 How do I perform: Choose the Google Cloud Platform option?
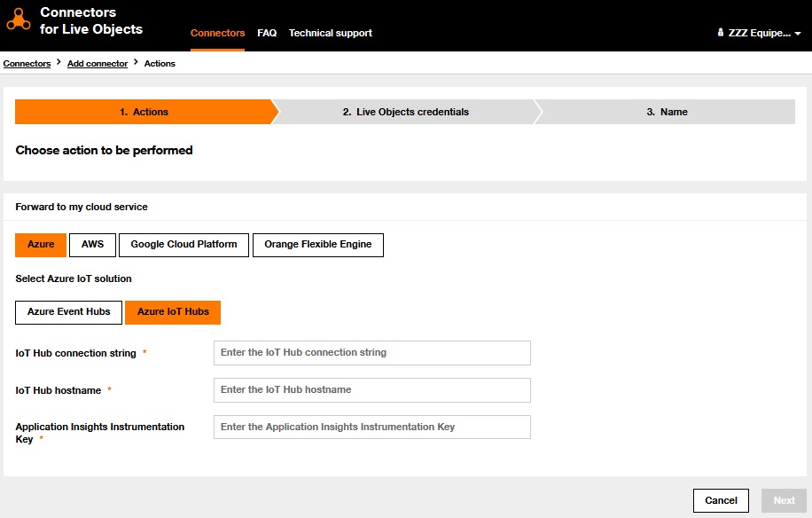[183, 245]
